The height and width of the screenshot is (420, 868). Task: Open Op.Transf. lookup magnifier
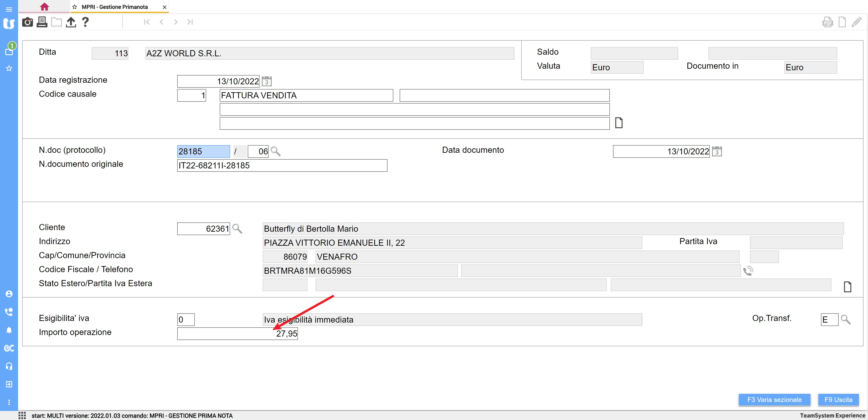point(845,319)
